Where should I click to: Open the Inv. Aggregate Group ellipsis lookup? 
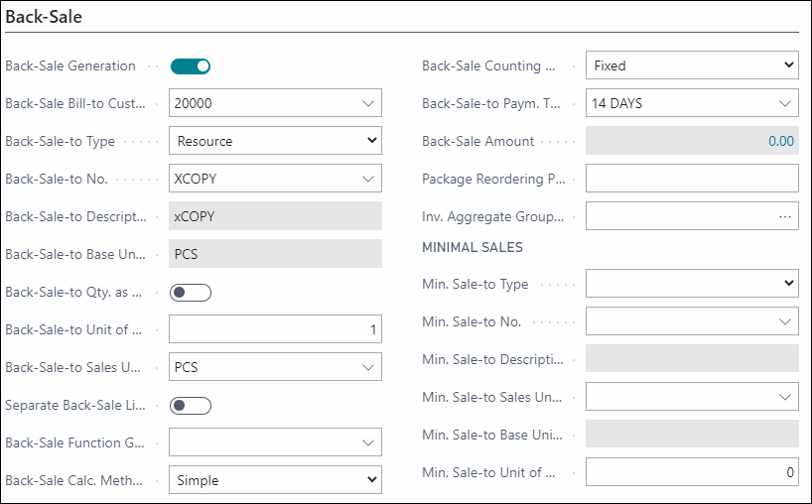pos(784,216)
